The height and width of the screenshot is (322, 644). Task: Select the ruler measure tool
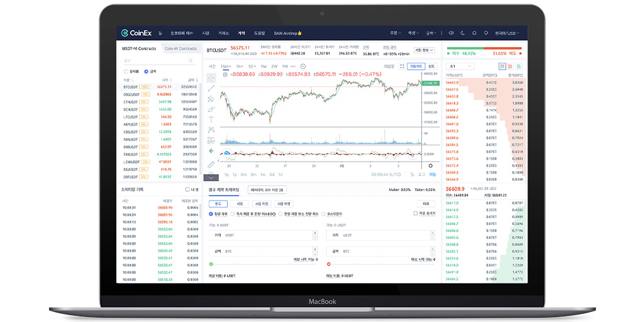coord(211,165)
